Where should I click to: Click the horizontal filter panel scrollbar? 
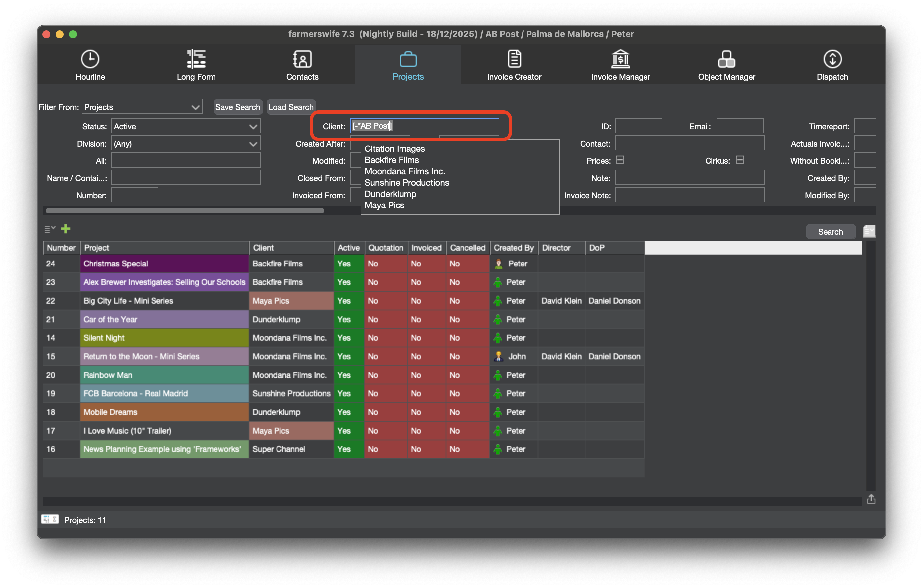[x=185, y=211]
